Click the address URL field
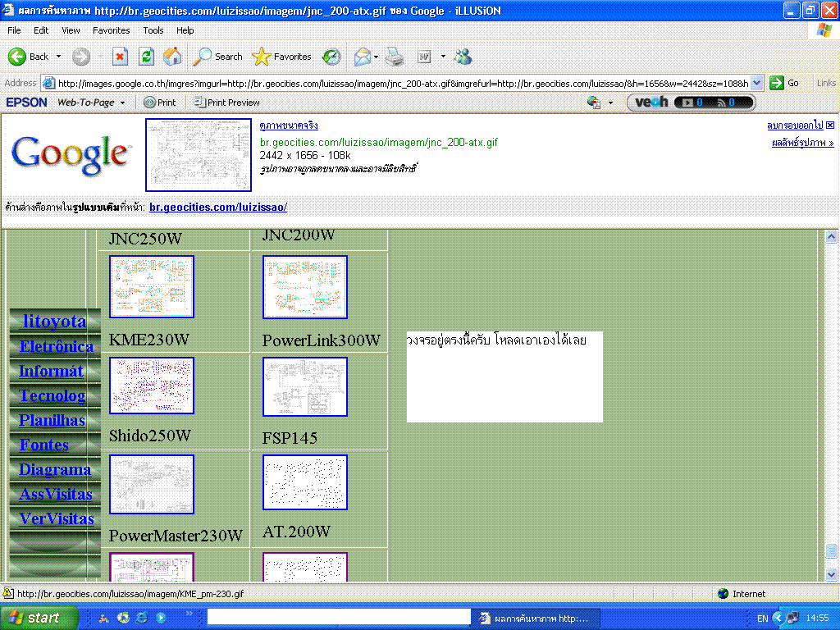 tap(403, 83)
